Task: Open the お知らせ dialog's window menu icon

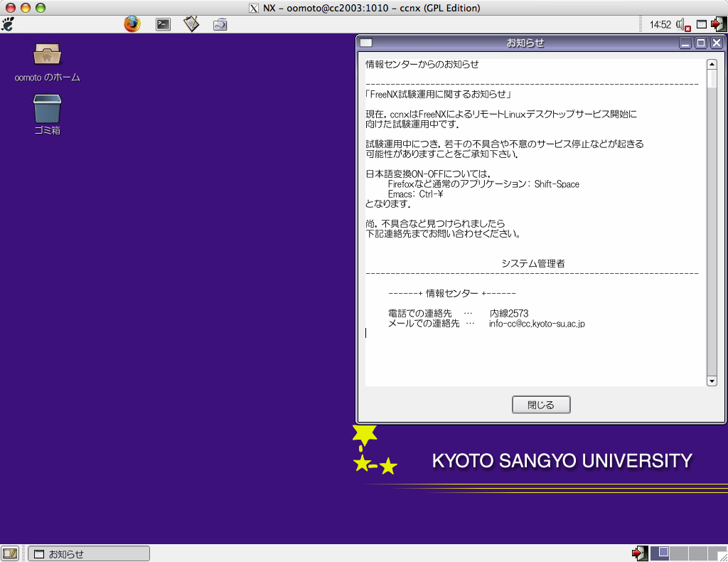Action: 366,43
